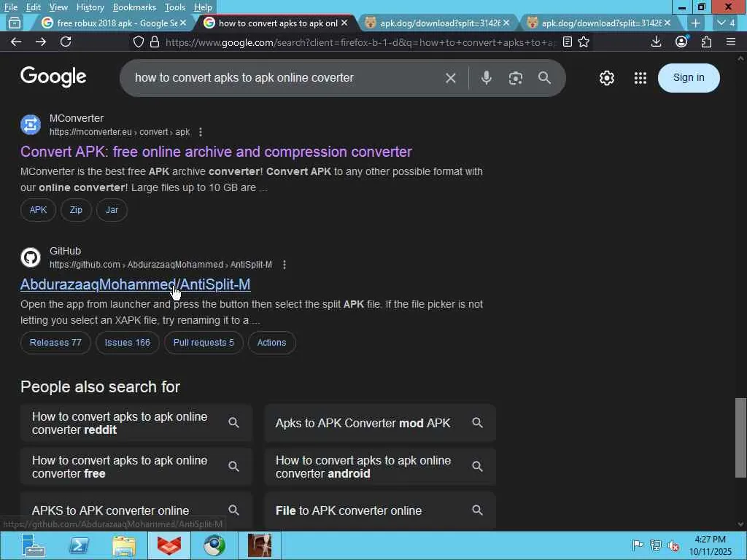Open the Firefox hamburger menu
The width and height of the screenshot is (747, 560).
[x=731, y=42]
